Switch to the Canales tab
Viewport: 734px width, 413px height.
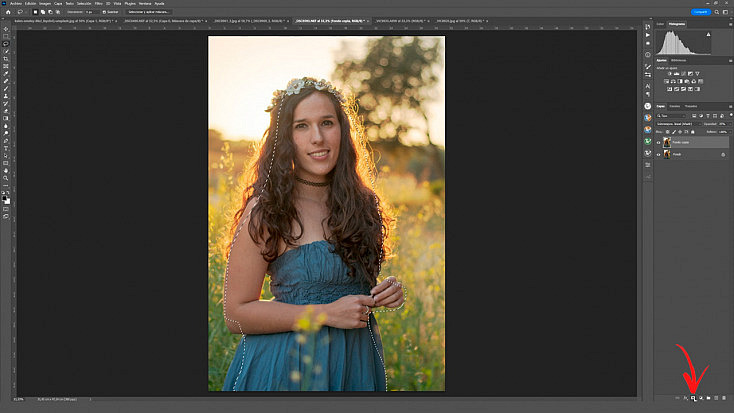coord(675,106)
